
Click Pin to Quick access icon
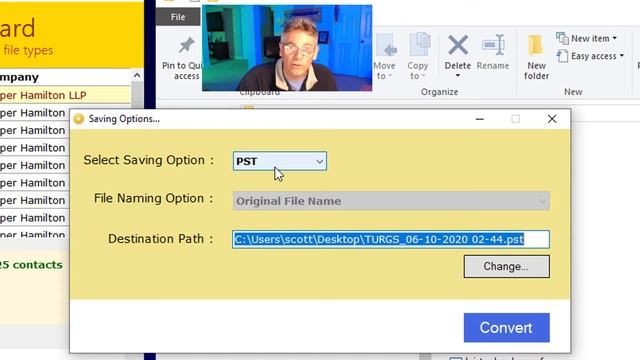[186, 45]
